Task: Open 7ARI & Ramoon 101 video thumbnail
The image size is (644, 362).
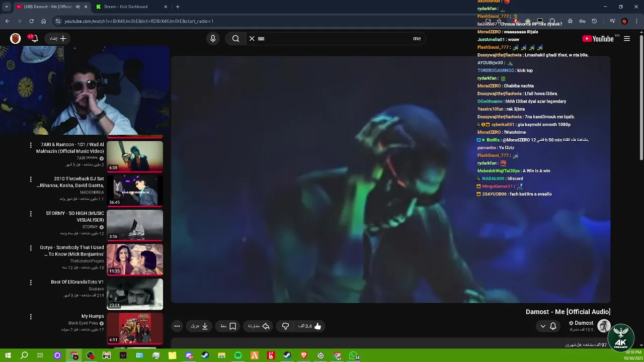Action: [135, 156]
